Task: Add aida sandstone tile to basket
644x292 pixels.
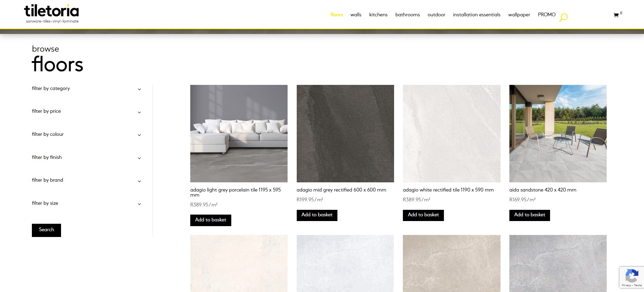Action: pyautogui.click(x=529, y=215)
